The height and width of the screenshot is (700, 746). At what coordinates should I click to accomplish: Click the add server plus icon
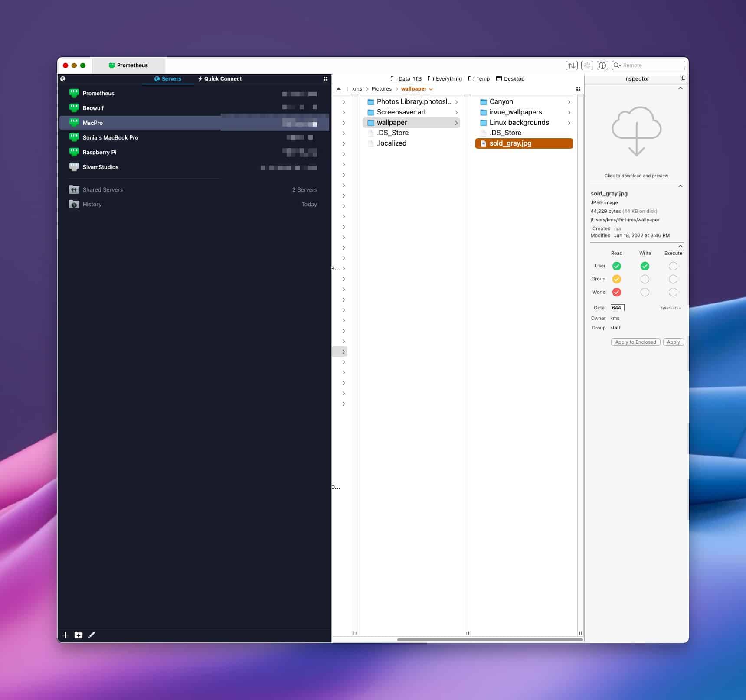(65, 635)
